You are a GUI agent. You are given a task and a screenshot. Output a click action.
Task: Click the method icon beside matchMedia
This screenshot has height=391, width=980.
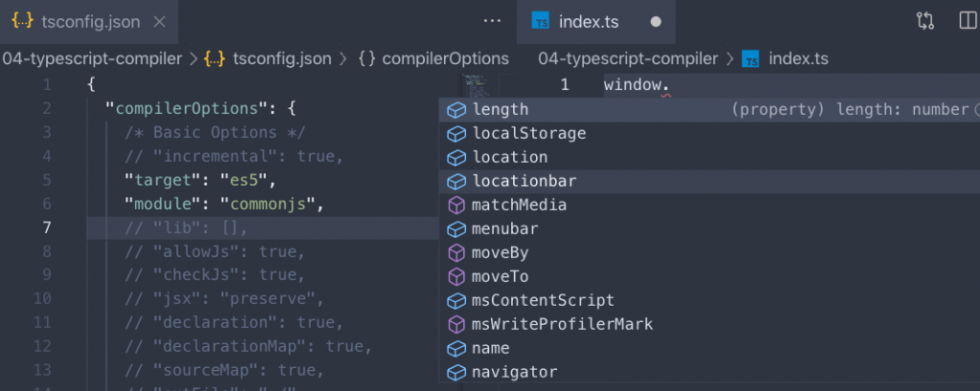coord(457,206)
